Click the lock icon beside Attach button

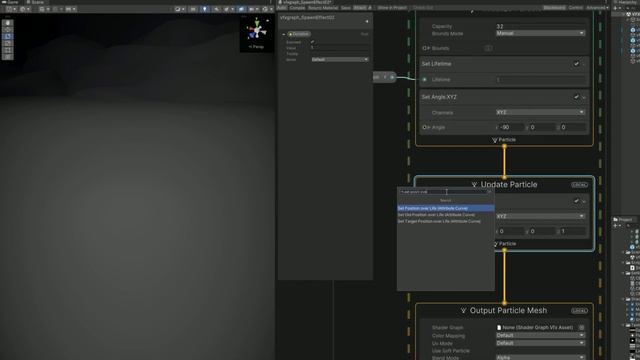tap(370, 8)
